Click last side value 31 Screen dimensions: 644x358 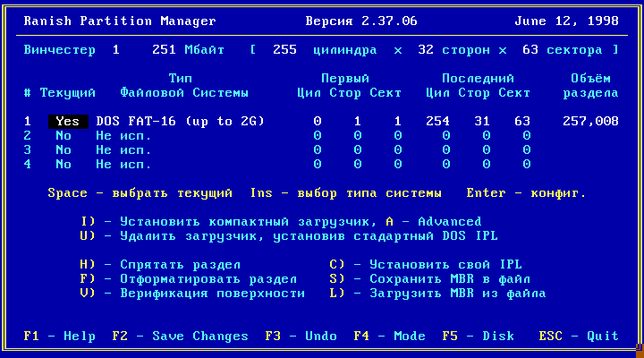[x=482, y=121]
